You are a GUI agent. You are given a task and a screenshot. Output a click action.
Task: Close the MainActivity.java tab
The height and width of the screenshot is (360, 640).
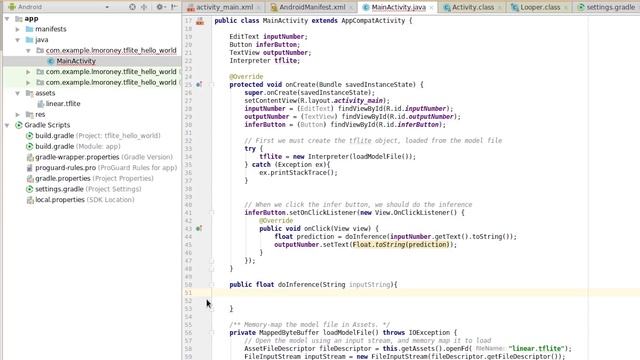click(431, 7)
